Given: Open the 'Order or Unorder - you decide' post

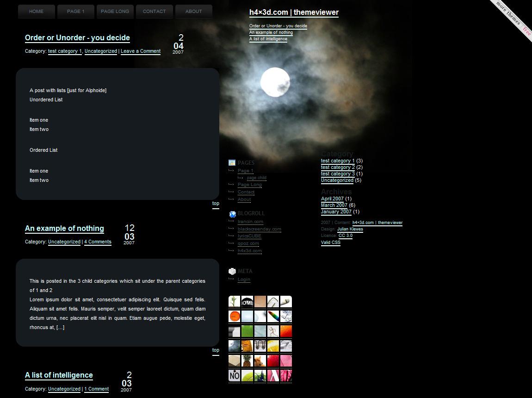Looking at the screenshot, I should click(x=77, y=37).
